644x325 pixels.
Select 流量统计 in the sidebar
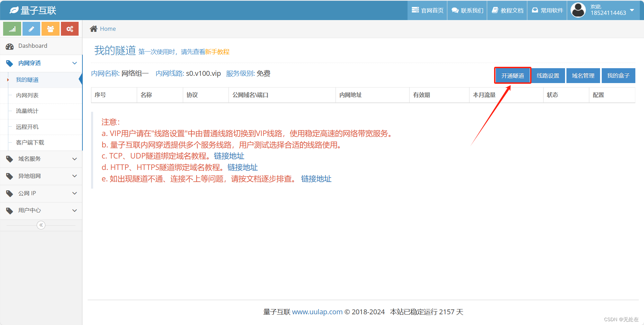point(41,111)
